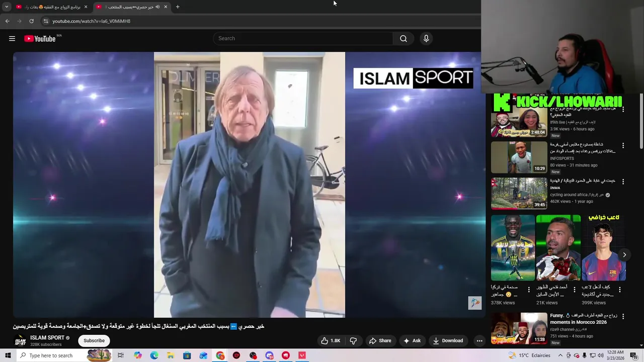This screenshot has width=644, height=362.
Task: Click the channel watermark in video corner
Action: point(475,303)
